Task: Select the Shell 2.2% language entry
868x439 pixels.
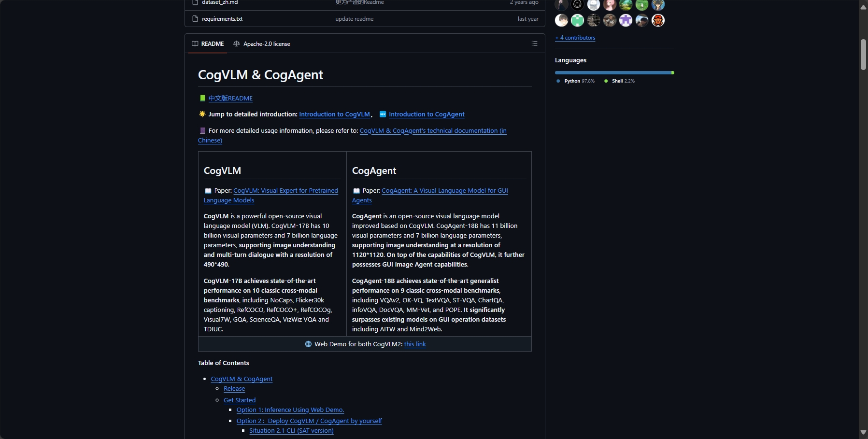Action: pos(620,81)
